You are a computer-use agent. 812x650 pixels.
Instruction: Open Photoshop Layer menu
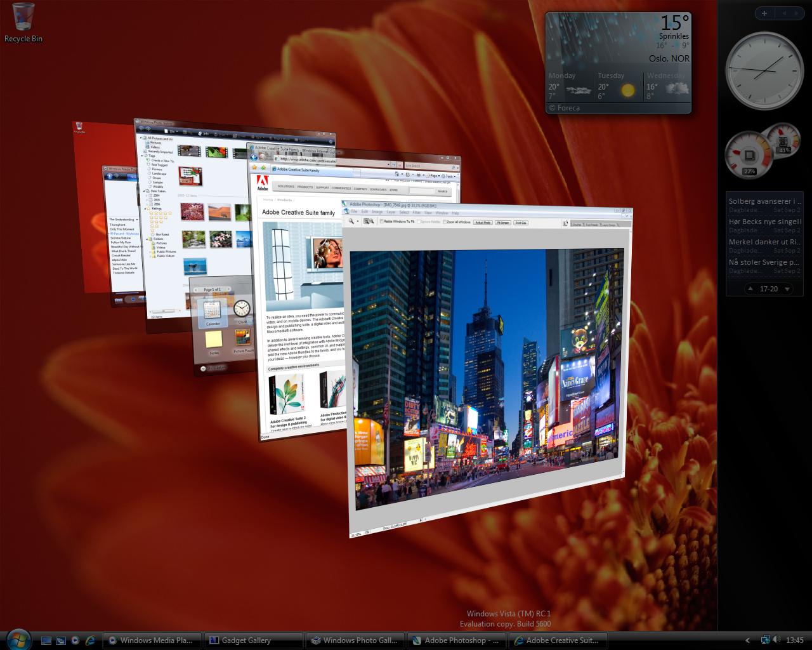(x=391, y=212)
